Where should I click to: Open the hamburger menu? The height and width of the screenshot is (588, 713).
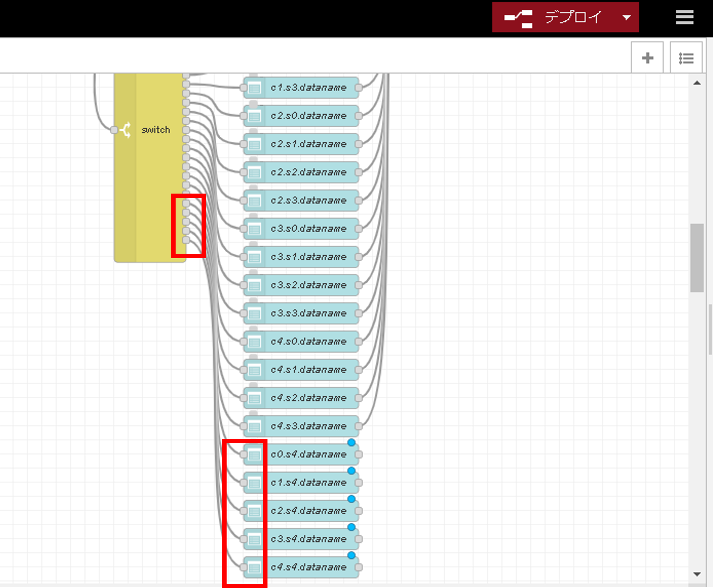click(685, 17)
